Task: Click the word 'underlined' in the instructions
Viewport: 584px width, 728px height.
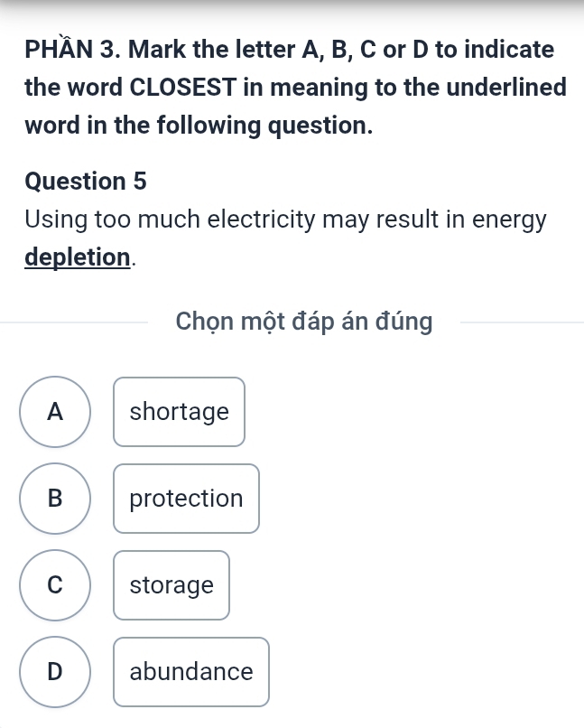Action: (501, 88)
